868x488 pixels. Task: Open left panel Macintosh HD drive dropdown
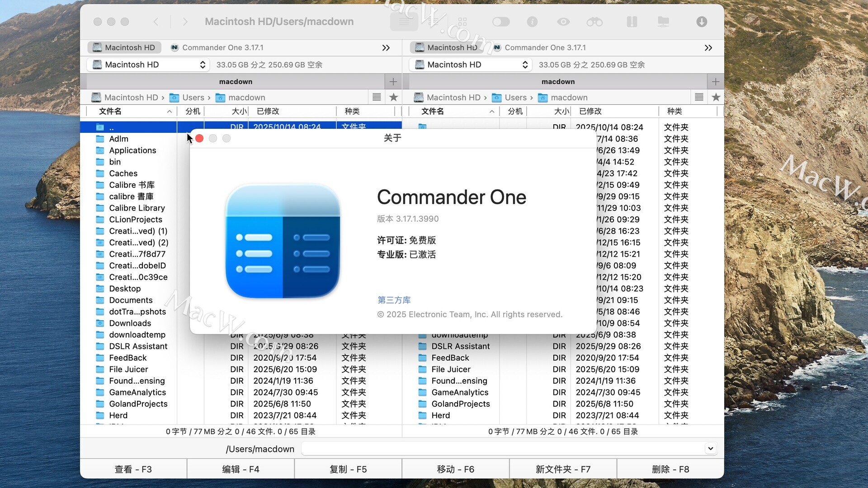tap(148, 65)
